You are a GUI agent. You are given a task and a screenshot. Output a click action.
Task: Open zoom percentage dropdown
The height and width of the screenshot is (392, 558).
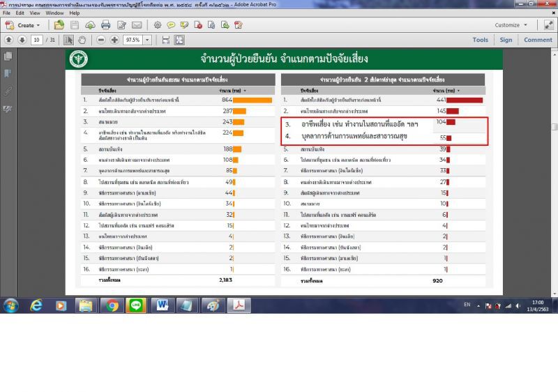click(147, 40)
